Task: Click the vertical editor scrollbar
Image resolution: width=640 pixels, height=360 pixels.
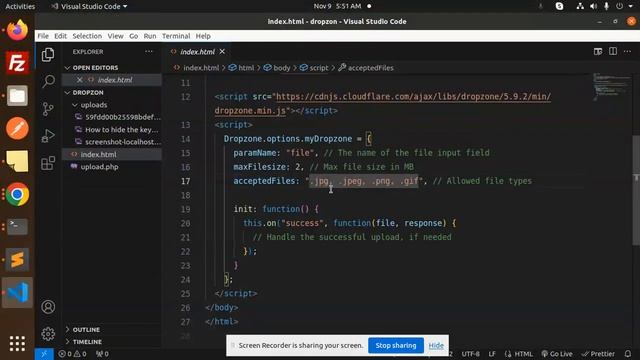Action: (x=636, y=190)
